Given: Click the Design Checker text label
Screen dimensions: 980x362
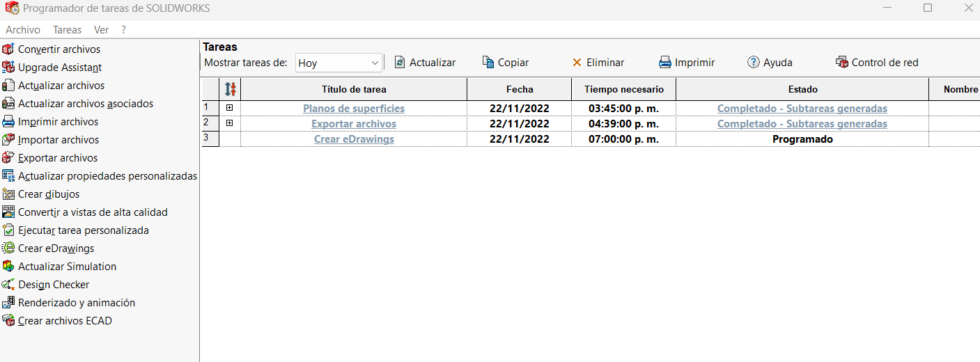Looking at the screenshot, I should tap(54, 285).
